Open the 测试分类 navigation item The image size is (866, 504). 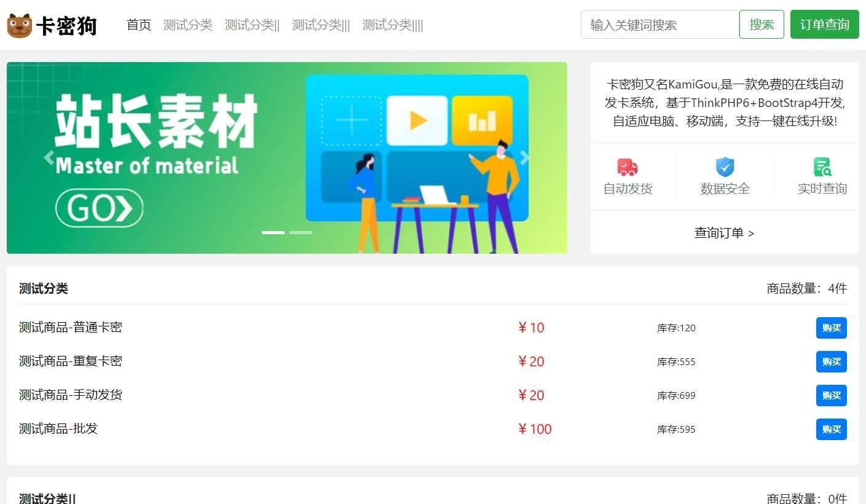(188, 25)
